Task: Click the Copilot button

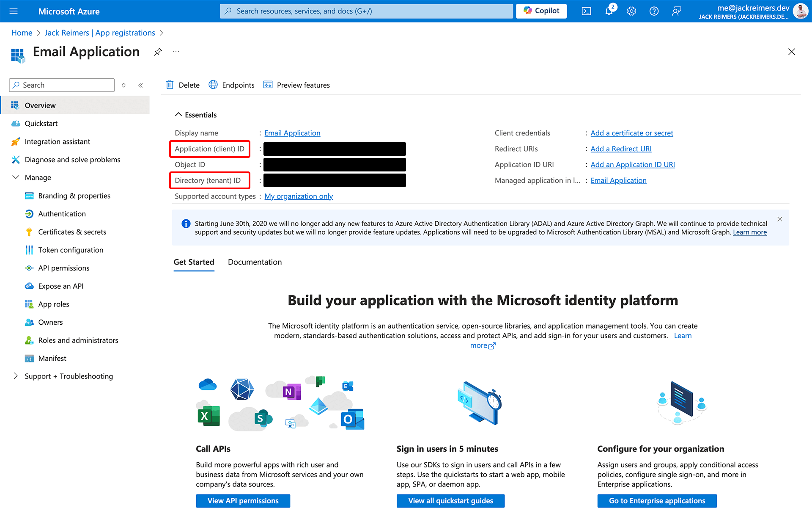Action: tap(541, 11)
